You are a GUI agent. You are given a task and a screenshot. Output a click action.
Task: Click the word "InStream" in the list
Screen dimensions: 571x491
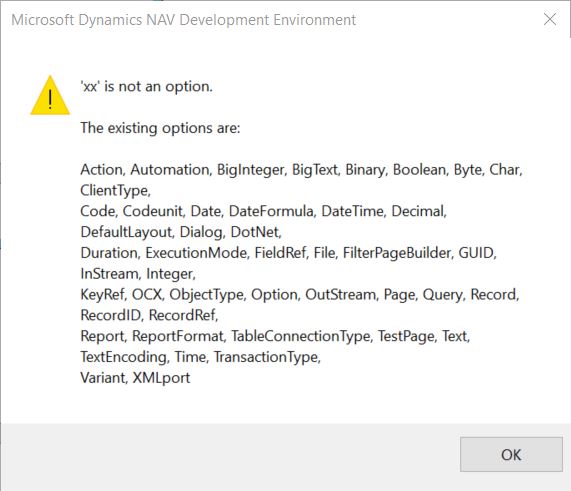(109, 274)
